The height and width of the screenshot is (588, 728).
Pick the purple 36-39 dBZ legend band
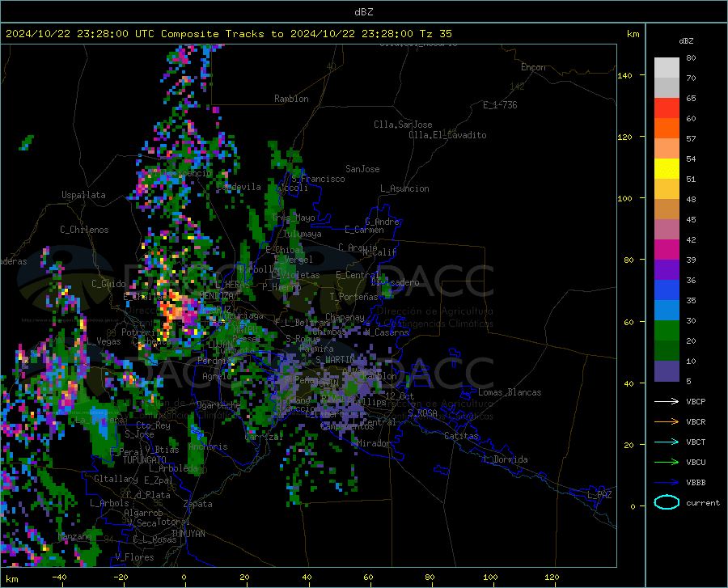click(667, 270)
